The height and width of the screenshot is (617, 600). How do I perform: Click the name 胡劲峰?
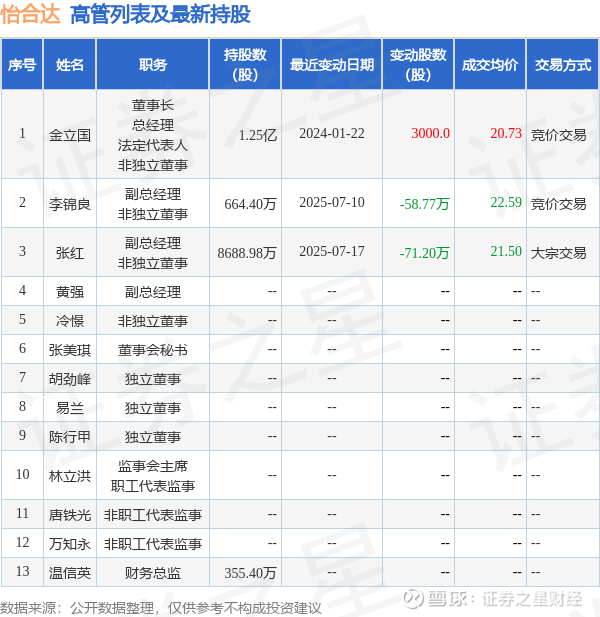(x=70, y=379)
